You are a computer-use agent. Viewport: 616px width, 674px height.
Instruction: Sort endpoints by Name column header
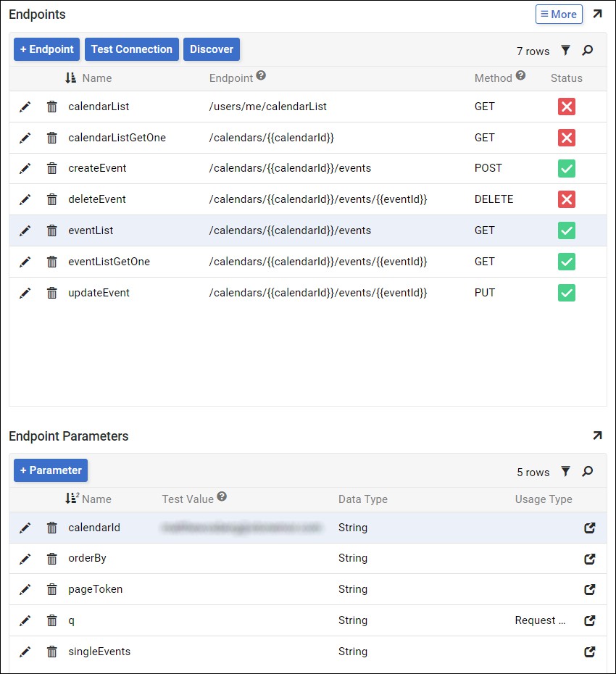click(x=96, y=78)
